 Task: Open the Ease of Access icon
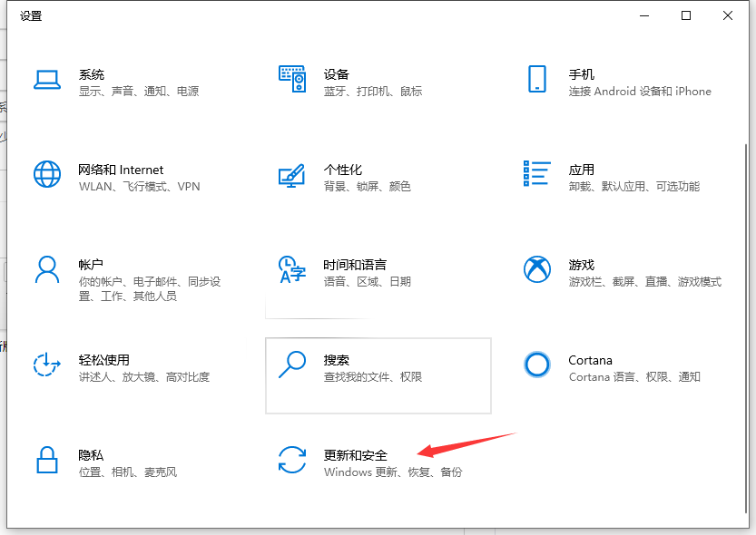tap(47, 365)
